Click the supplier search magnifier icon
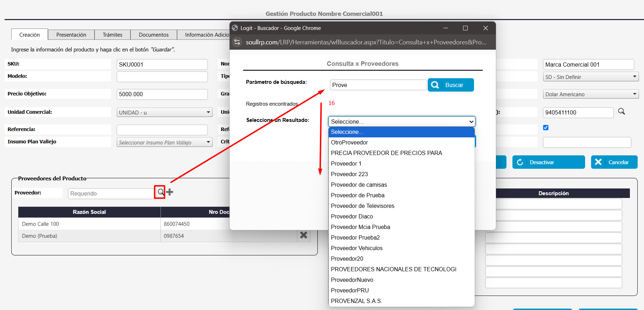This screenshot has width=644, height=310. coord(160,192)
